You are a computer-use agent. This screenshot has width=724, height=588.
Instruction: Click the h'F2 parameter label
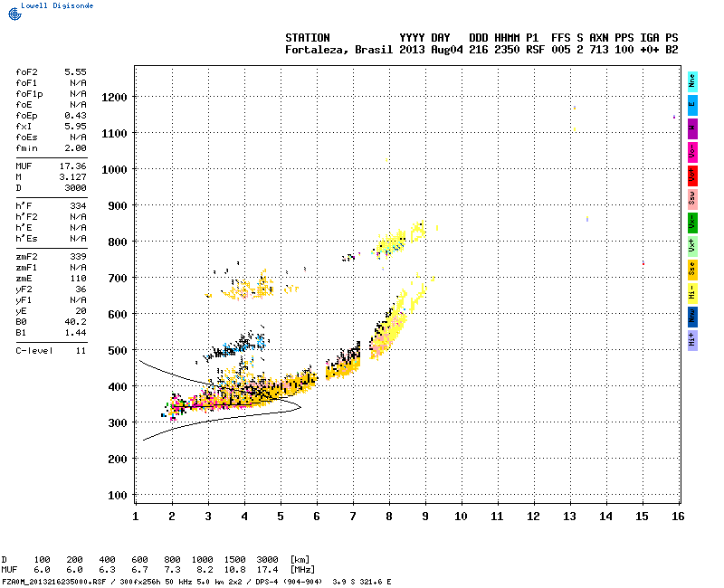pos(26,216)
